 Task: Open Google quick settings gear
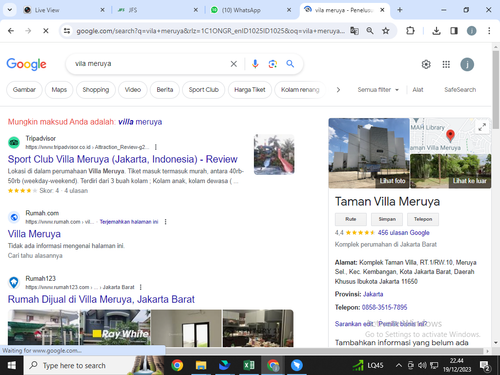click(426, 64)
